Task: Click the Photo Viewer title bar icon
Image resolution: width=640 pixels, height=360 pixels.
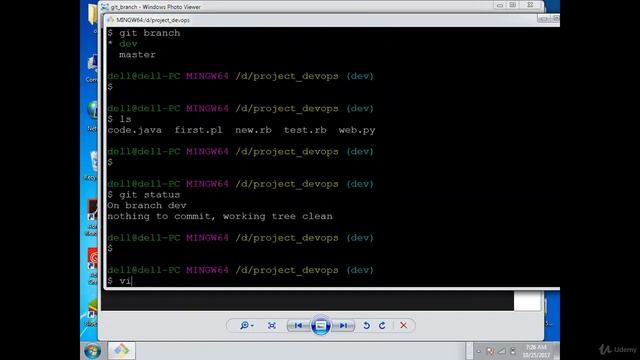Action: [x=105, y=7]
